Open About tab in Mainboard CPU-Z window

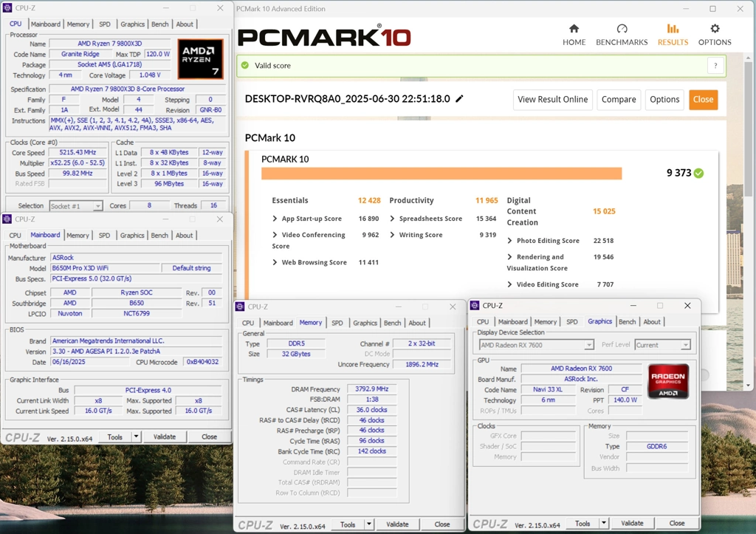(184, 236)
